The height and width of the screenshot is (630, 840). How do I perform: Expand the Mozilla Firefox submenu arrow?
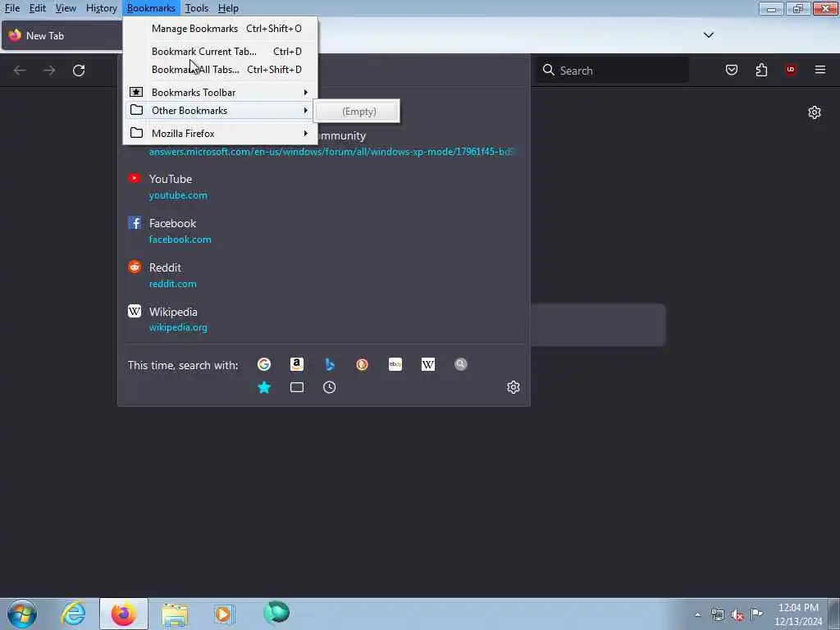click(305, 134)
